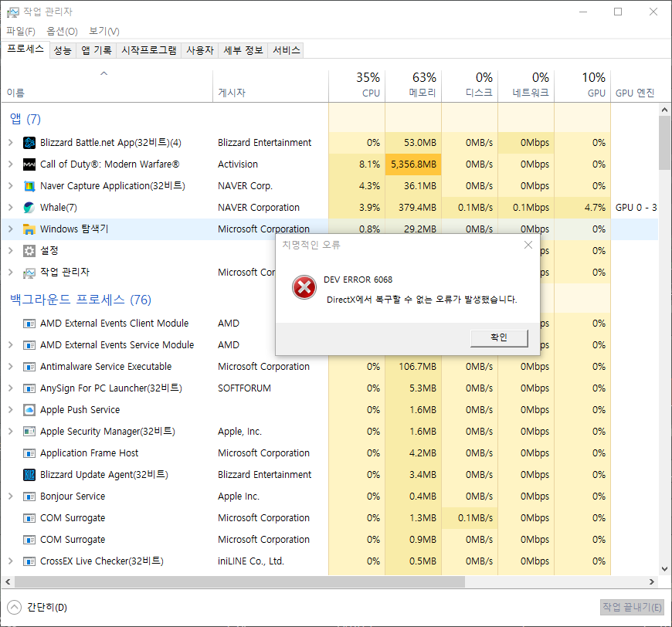Click the vertical scrollbar thumb
The width and height of the screenshot is (672, 627).
pyautogui.click(x=664, y=142)
